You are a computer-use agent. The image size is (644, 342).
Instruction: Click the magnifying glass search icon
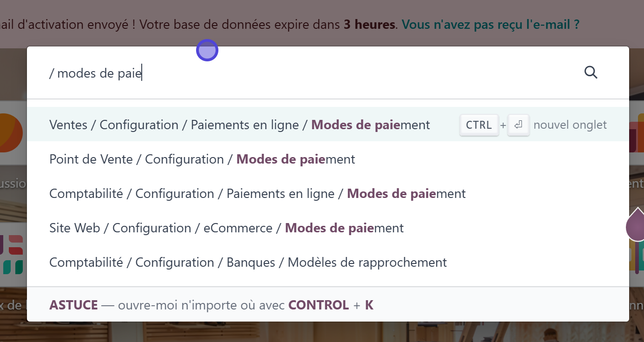[591, 72]
